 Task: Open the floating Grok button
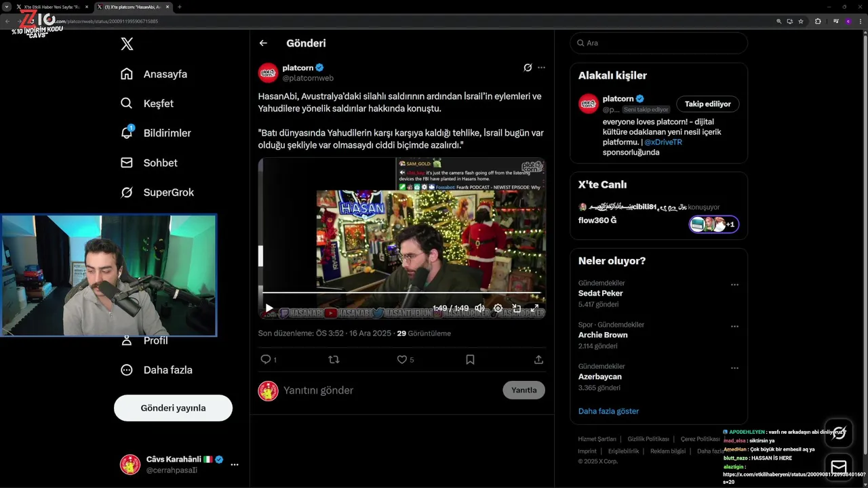(x=839, y=432)
